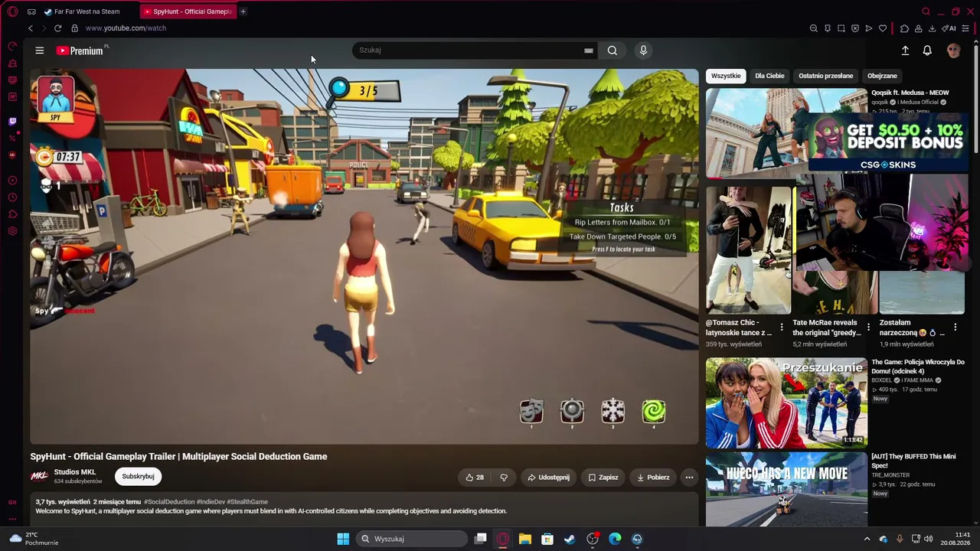Dislike the SpyHunt video
The height and width of the screenshot is (551, 980).
coord(504,478)
